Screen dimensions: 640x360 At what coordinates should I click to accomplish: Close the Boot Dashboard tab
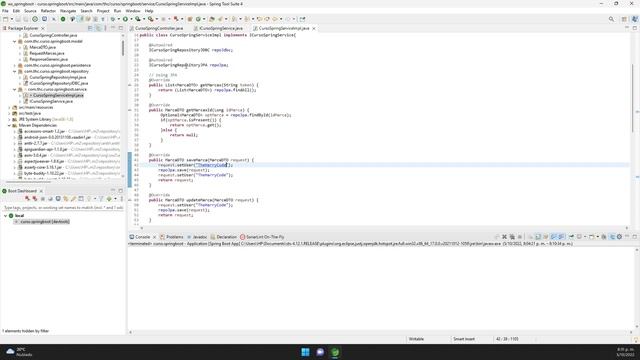(41, 191)
